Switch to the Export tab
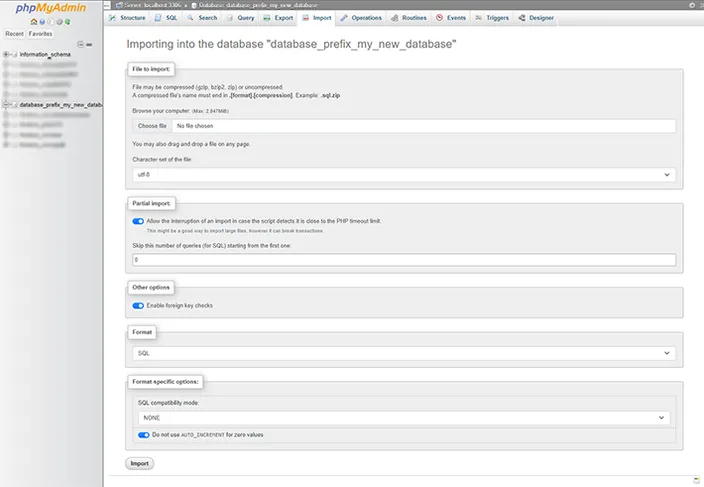 pos(278,18)
